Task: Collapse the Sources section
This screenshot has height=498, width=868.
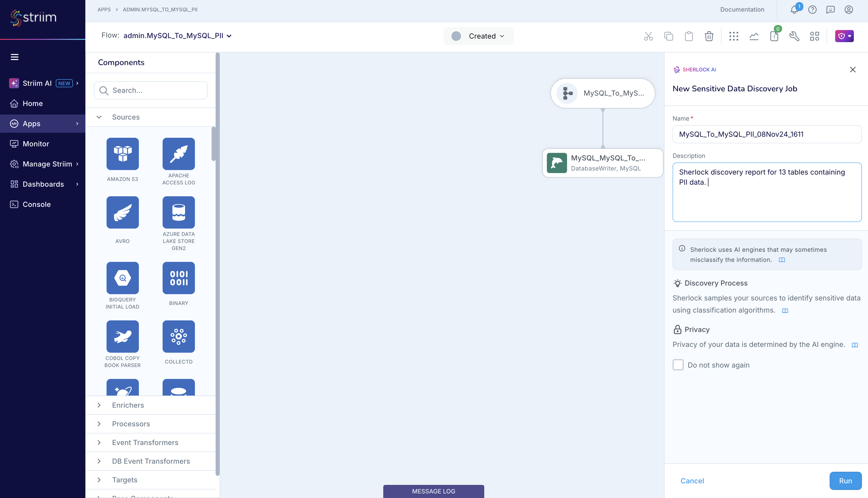Action: (99, 117)
